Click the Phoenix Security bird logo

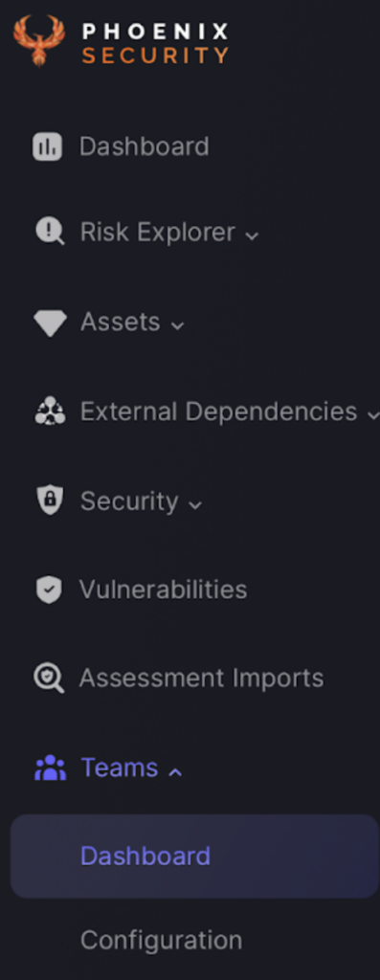click(38, 40)
